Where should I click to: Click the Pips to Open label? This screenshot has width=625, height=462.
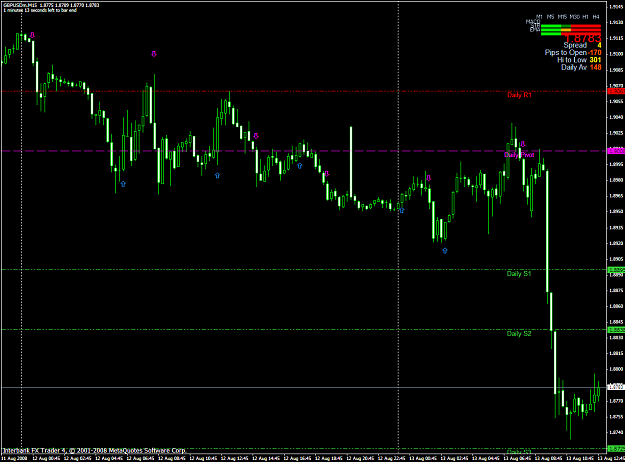(566, 53)
